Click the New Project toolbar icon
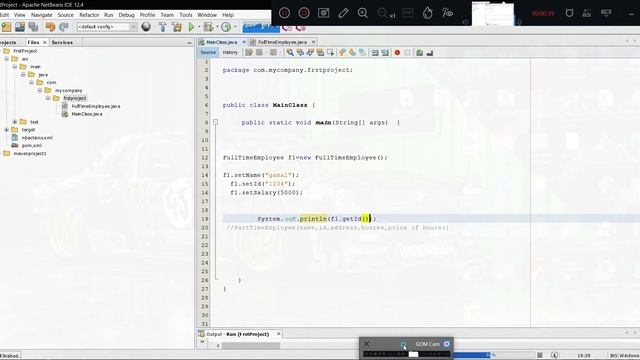Viewport: 640px width, 360px height. point(7,27)
